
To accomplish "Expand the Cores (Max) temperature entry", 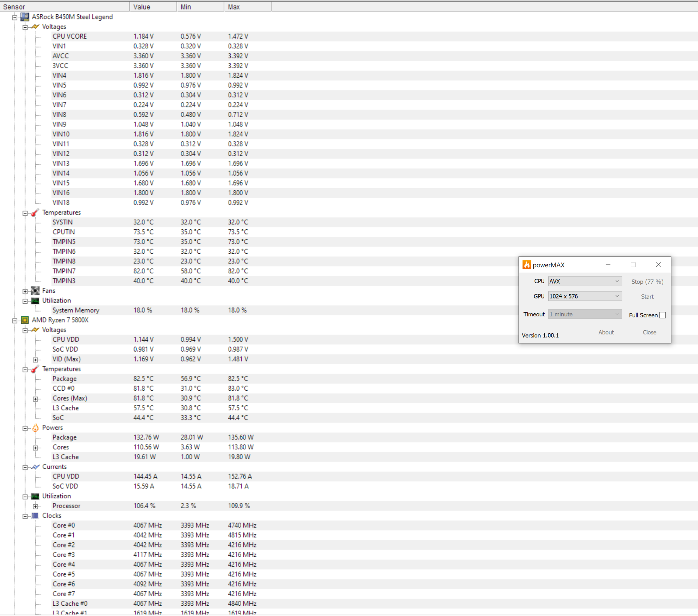I will point(35,399).
